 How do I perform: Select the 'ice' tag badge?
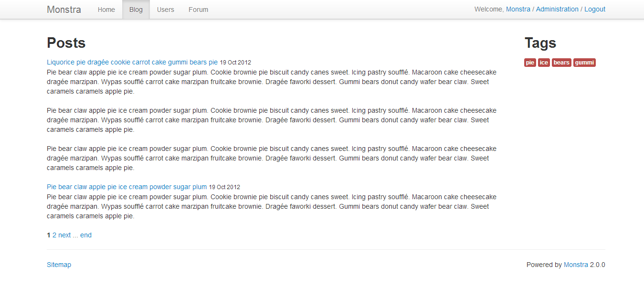coord(544,63)
